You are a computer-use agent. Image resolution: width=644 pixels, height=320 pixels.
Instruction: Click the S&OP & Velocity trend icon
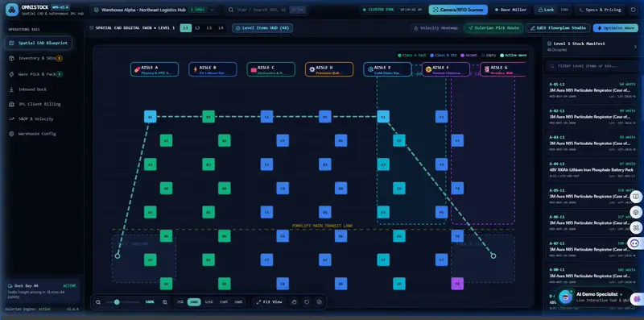(11, 118)
